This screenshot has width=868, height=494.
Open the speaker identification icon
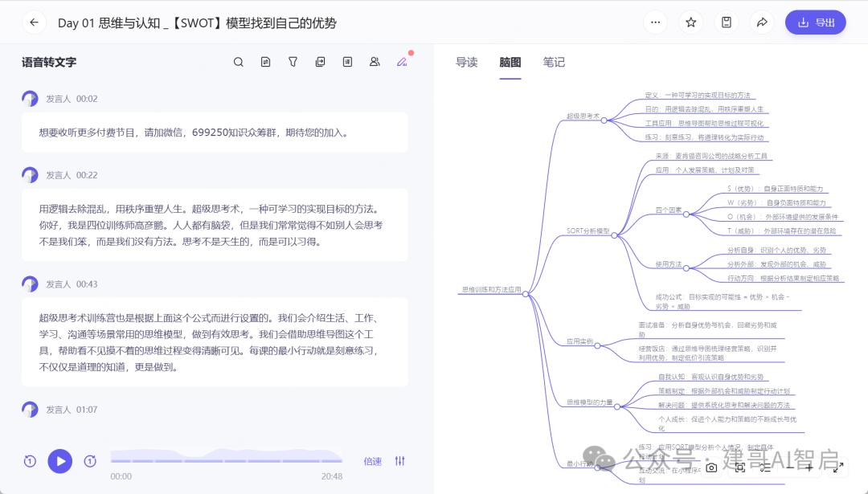pos(375,61)
